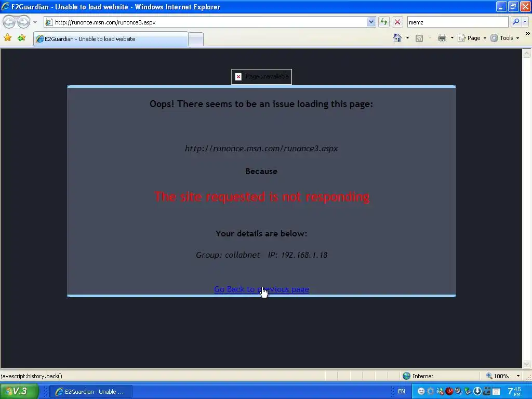This screenshot has width=532, height=399.
Task: Click Go Back to previous page link
Action: 261,289
